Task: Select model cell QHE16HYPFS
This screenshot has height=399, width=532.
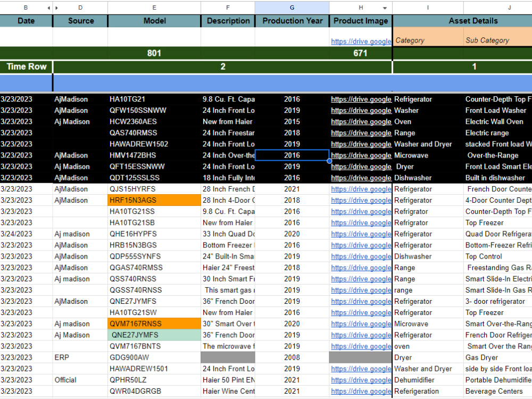Action: 154,234
